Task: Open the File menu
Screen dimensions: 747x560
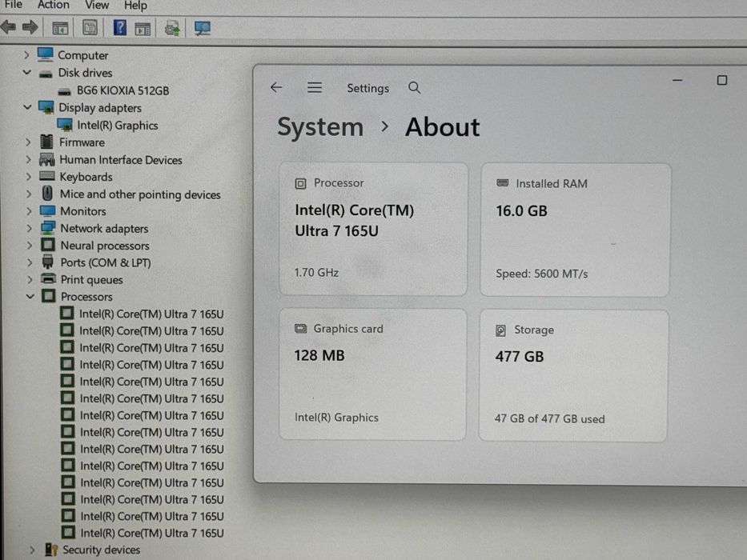Action: click(x=13, y=5)
